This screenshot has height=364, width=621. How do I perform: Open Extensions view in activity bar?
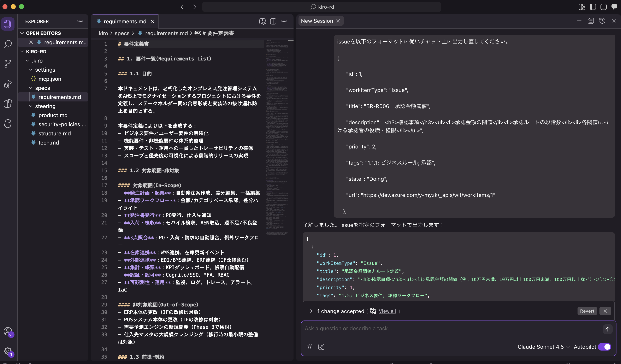tap(8, 104)
